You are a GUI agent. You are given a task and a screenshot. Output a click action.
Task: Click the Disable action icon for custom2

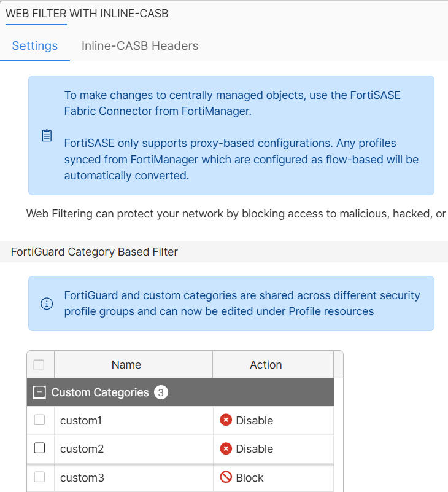226,449
